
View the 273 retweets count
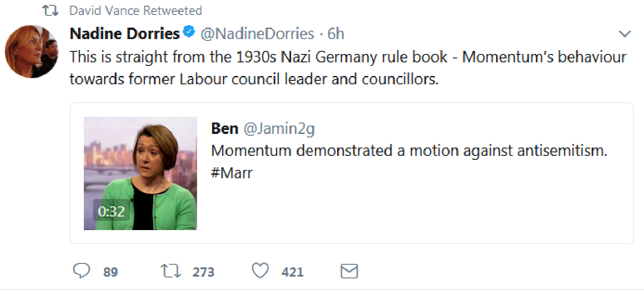coord(203,272)
